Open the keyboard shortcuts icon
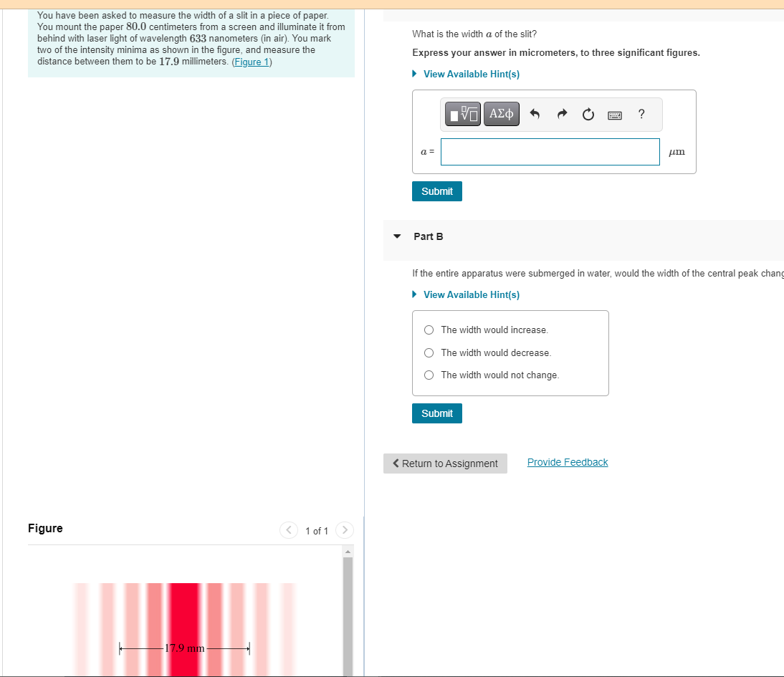Viewport: 784px width, 677px height. 614,114
